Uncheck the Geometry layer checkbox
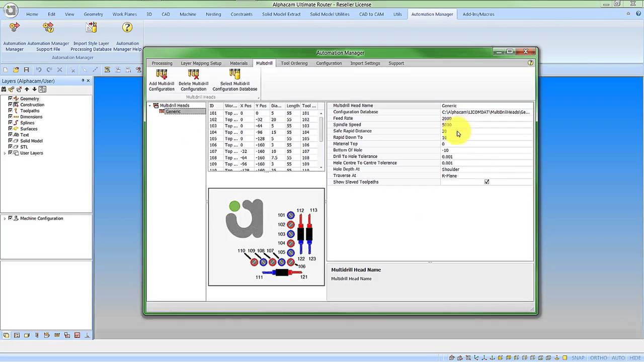 pos(10,99)
